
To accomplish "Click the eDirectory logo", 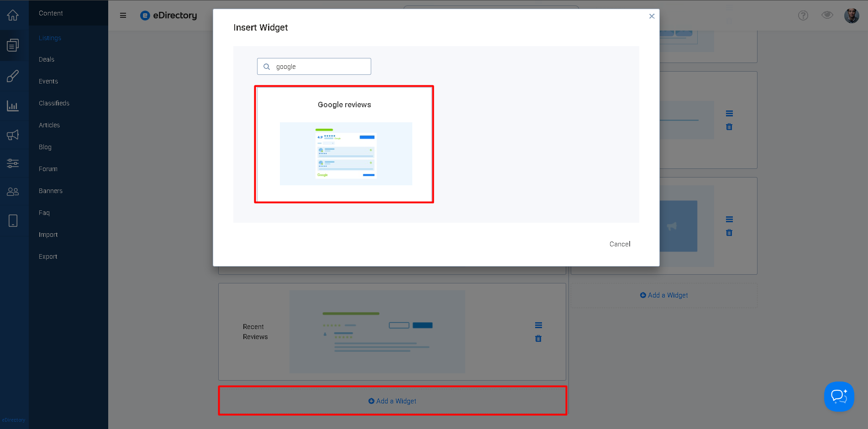I will (x=168, y=16).
